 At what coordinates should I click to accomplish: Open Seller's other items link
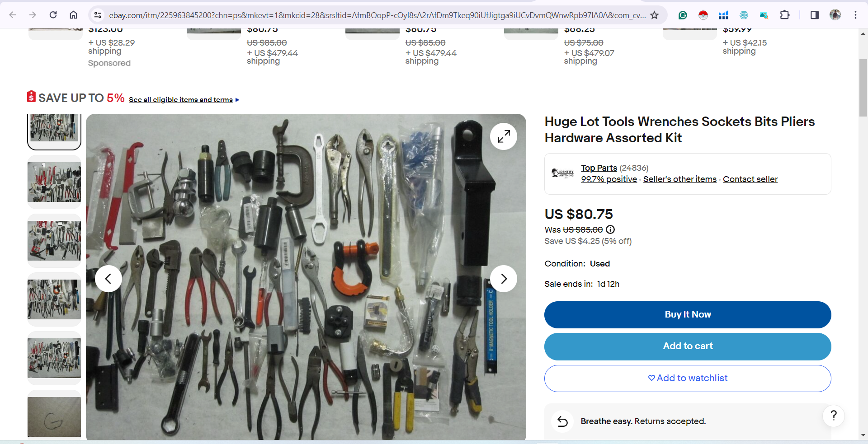point(680,179)
